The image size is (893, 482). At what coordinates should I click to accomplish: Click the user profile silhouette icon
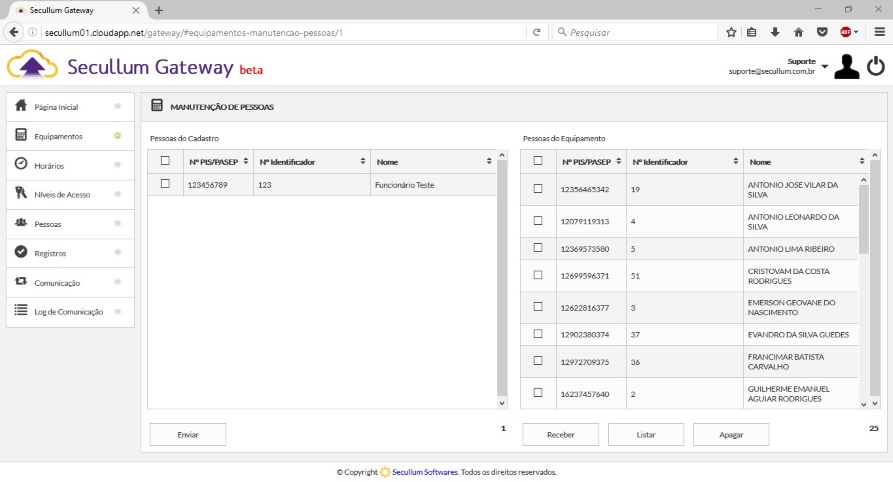point(846,66)
